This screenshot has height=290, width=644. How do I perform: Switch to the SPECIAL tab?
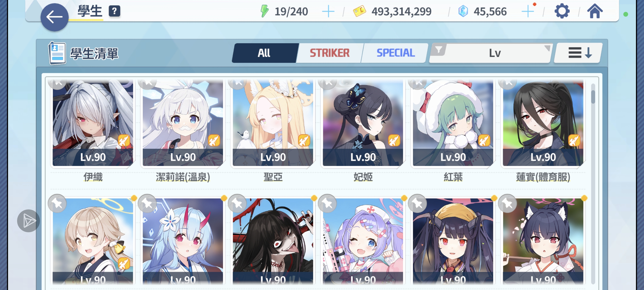click(395, 53)
